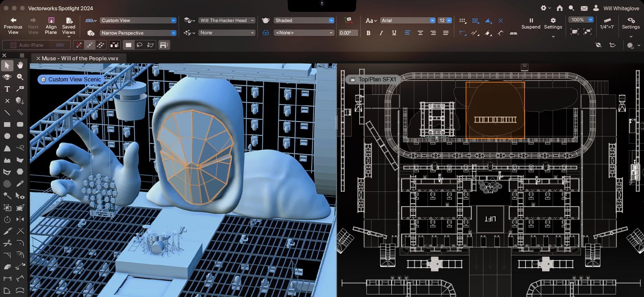The width and height of the screenshot is (644, 297).
Task: Open the Saved Views menu
Action: pos(69,26)
